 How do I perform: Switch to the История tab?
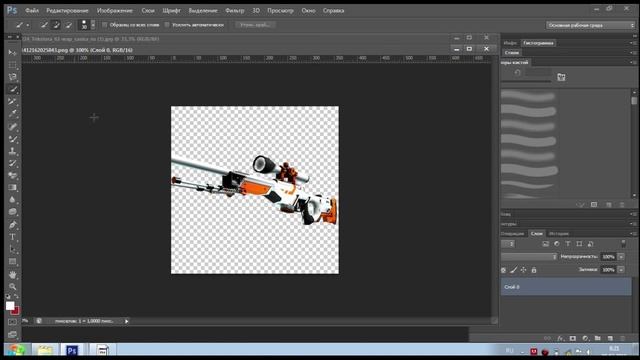559,233
